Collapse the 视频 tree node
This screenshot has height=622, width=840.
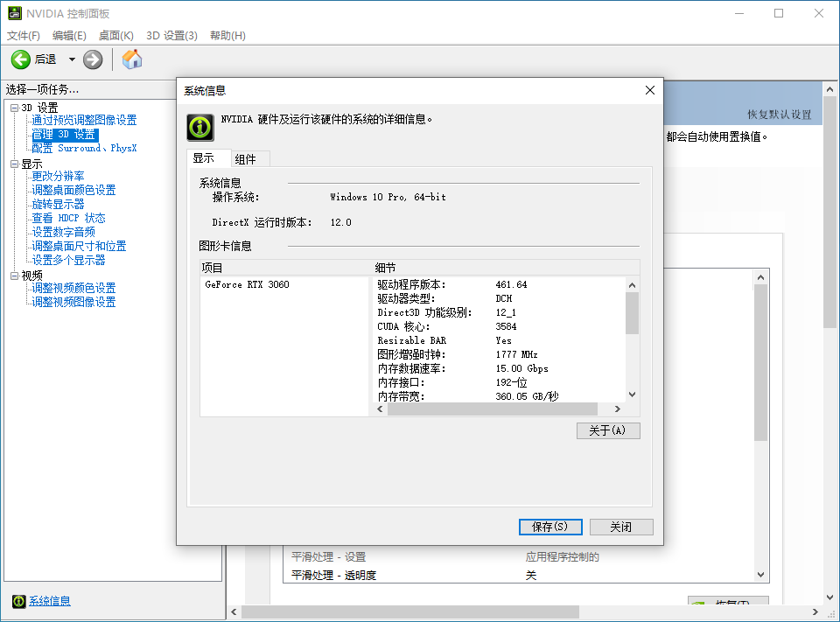15,276
